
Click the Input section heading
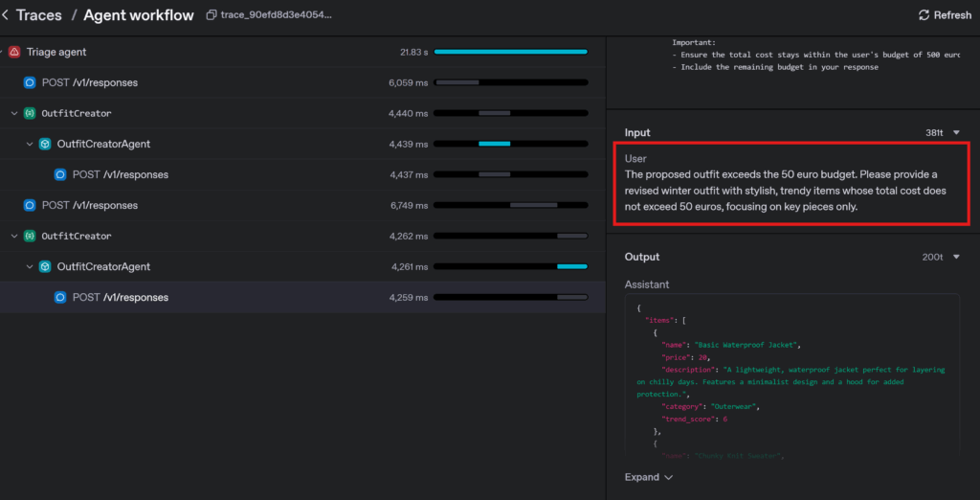637,133
